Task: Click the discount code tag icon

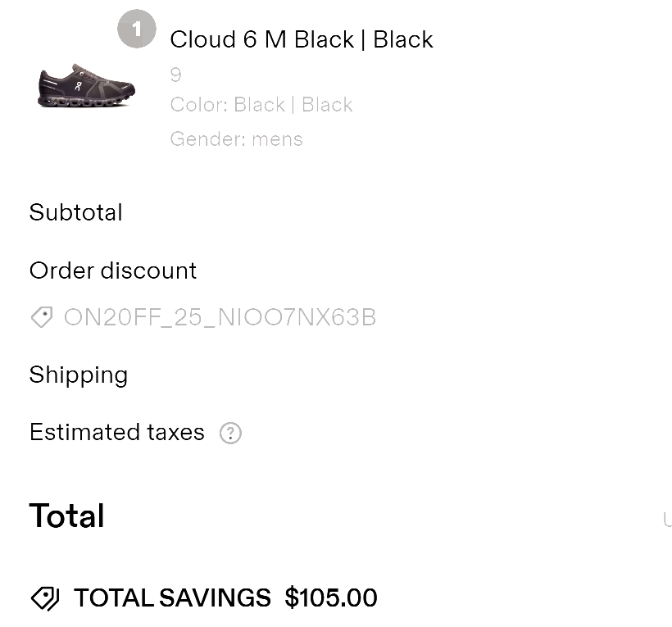Action: [42, 317]
